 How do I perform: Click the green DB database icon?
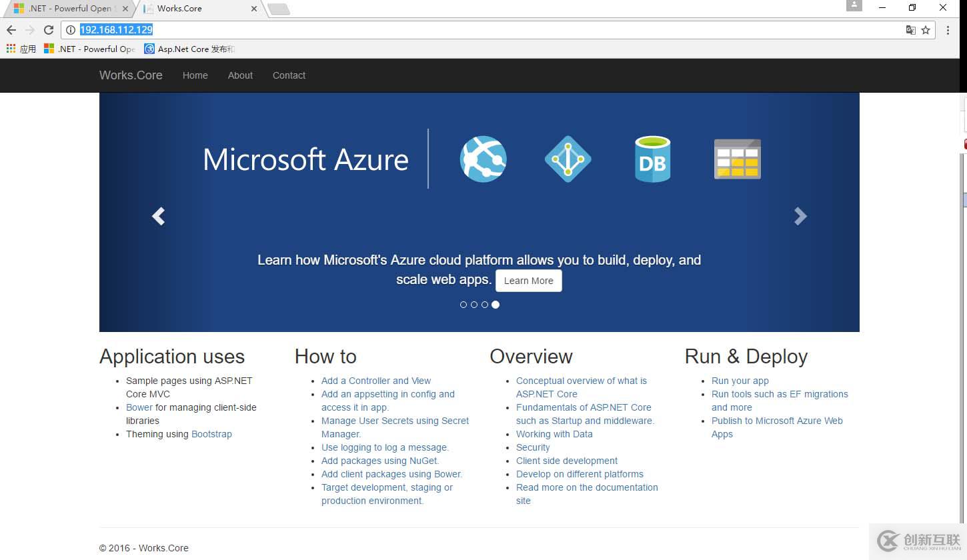(652, 159)
